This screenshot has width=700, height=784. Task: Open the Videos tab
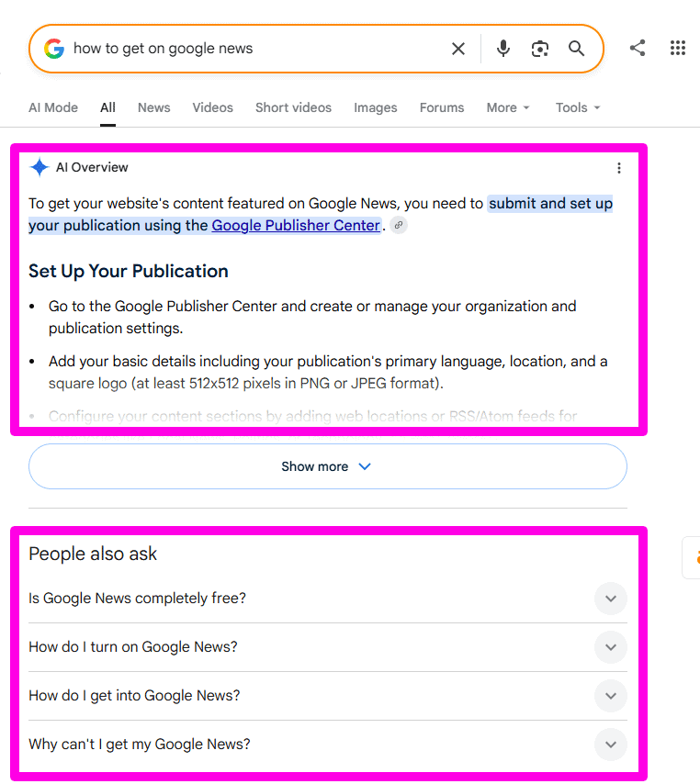point(212,107)
